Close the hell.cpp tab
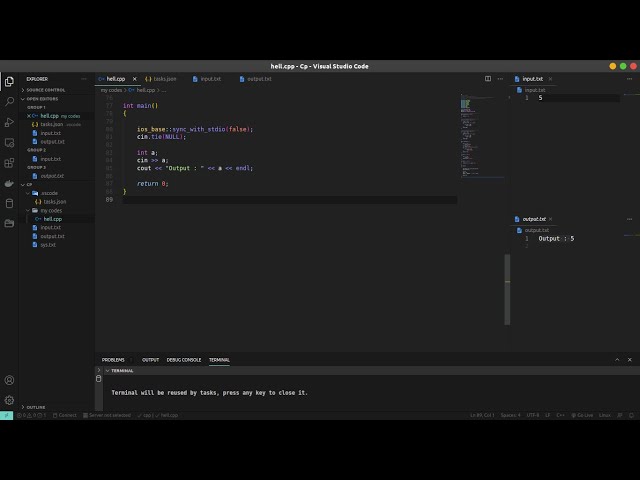 (x=134, y=79)
